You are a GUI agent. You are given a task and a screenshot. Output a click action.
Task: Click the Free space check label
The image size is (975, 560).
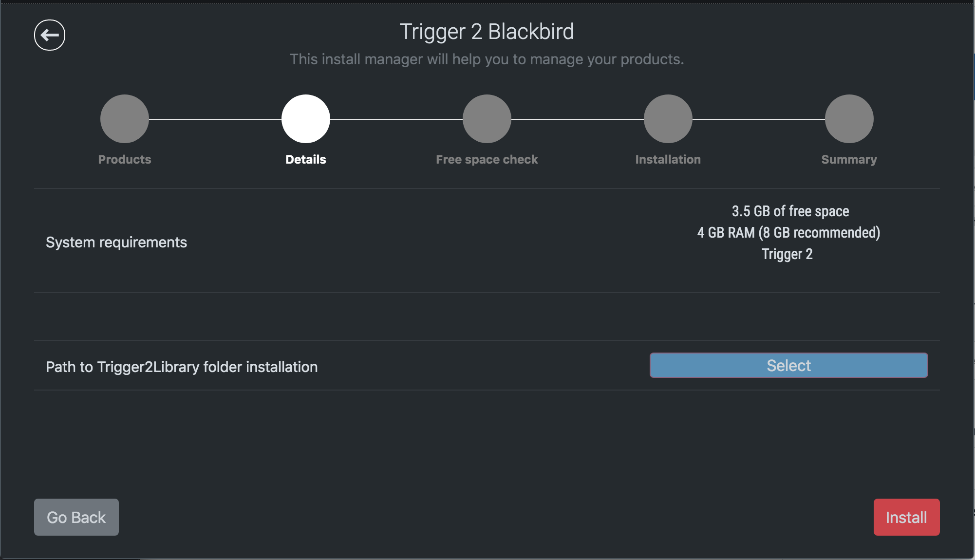[487, 160]
